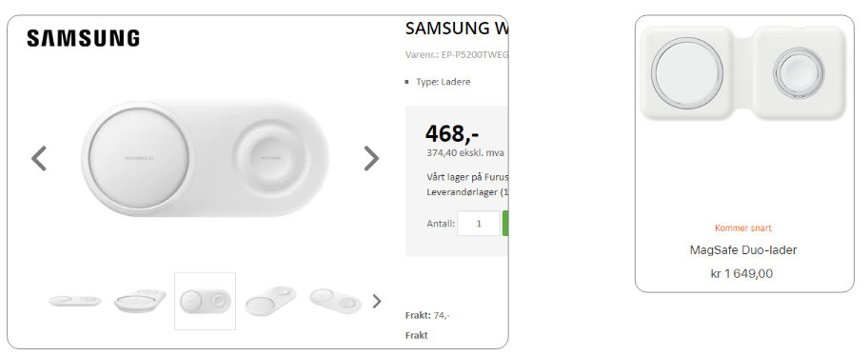
Task: Open the MagSafe Duo-lader product link
Action: (743, 250)
